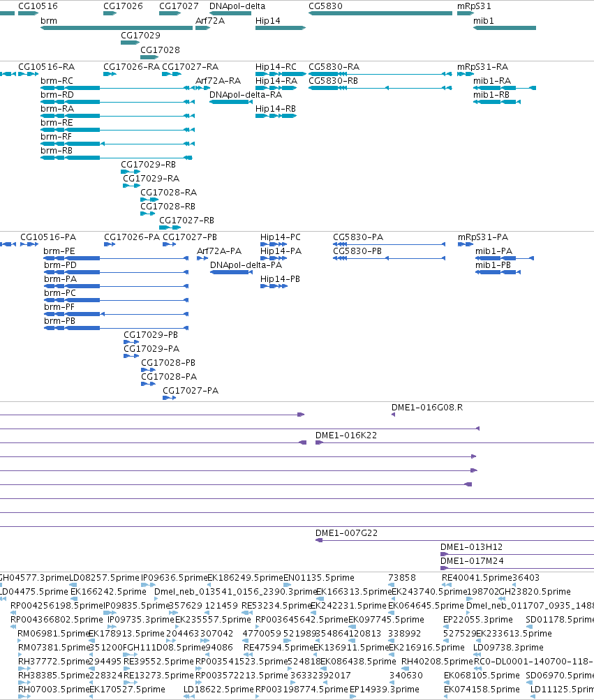The image size is (594, 700).
Task: Select the CG17028-RA transcript label
Action: [168, 193]
